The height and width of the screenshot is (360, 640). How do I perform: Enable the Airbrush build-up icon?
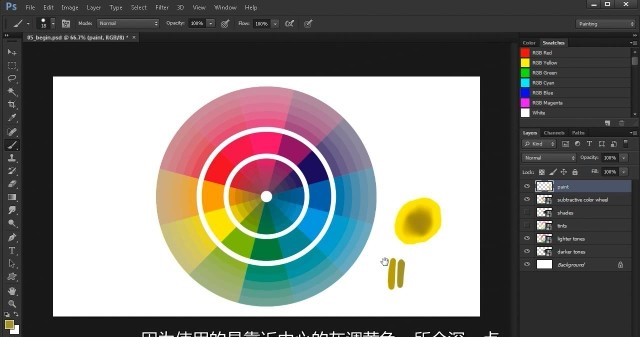click(289, 24)
